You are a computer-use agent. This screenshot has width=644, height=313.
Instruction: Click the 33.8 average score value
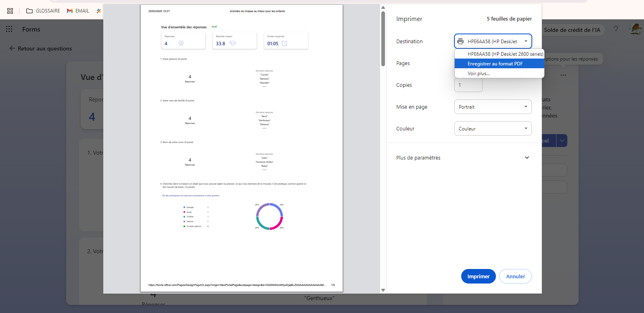(x=220, y=44)
